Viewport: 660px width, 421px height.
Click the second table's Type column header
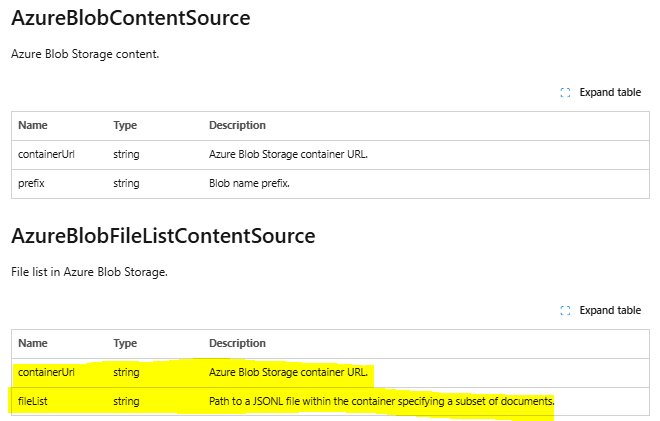[125, 343]
